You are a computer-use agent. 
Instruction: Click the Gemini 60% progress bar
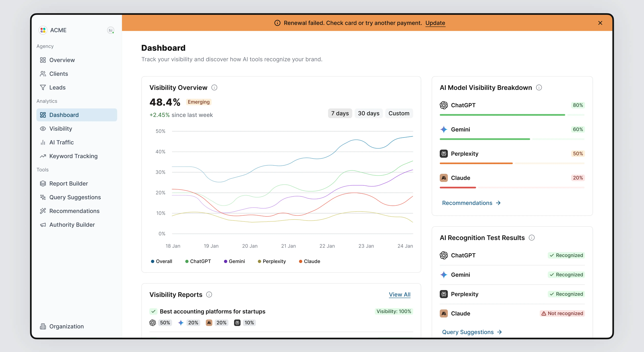[x=512, y=139]
